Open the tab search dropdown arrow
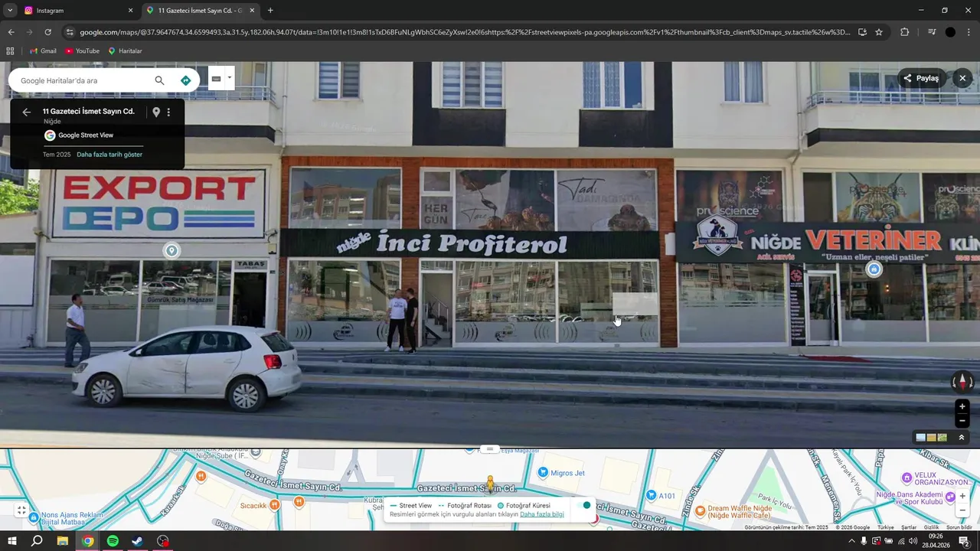This screenshot has height=551, width=980. tap(9, 11)
